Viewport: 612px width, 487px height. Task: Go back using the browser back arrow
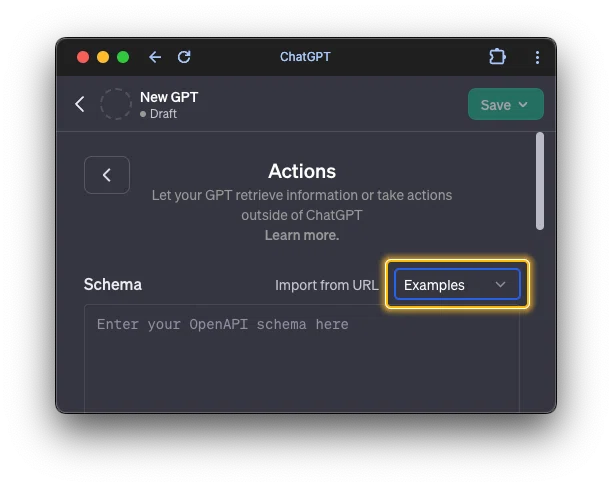(155, 57)
